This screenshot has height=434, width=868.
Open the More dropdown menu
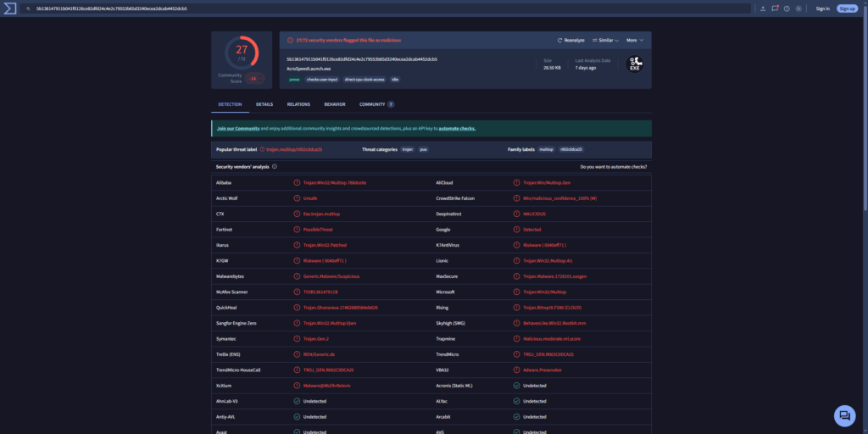click(635, 41)
